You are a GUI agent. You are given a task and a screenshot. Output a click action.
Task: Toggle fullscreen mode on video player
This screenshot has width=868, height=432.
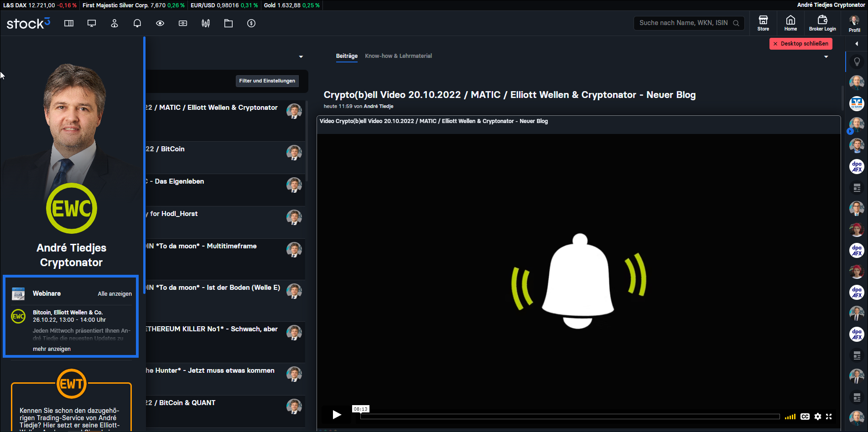coord(829,417)
